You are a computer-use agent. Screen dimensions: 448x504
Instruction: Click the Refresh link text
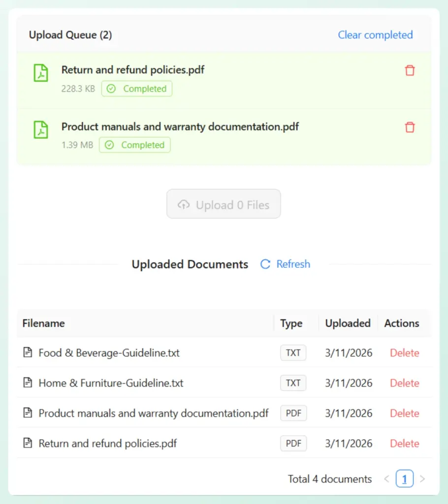click(x=293, y=264)
